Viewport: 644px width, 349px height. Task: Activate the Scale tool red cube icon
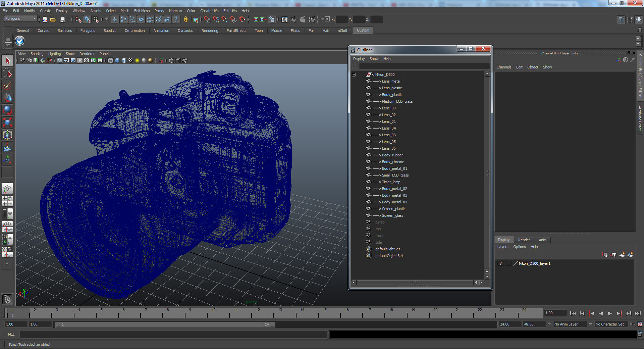tap(7, 122)
